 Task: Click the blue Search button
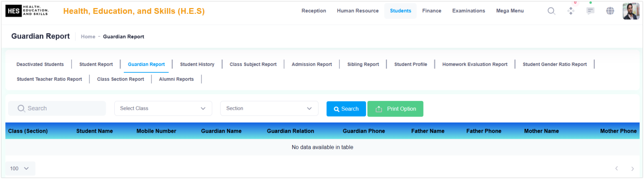pyautogui.click(x=346, y=109)
